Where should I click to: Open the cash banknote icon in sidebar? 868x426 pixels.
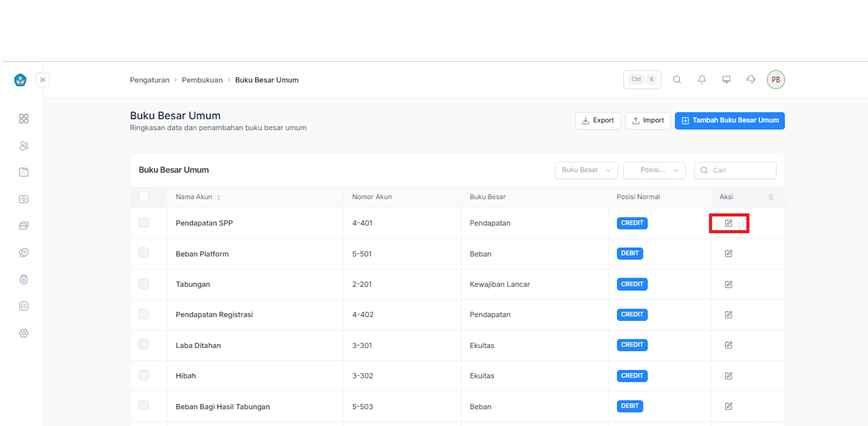pos(24,199)
